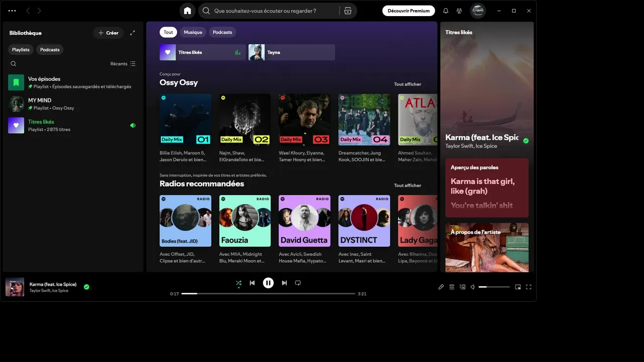The height and width of the screenshot is (362, 644).
Task: Open Vos épisodes in the library
Action: pos(73,82)
